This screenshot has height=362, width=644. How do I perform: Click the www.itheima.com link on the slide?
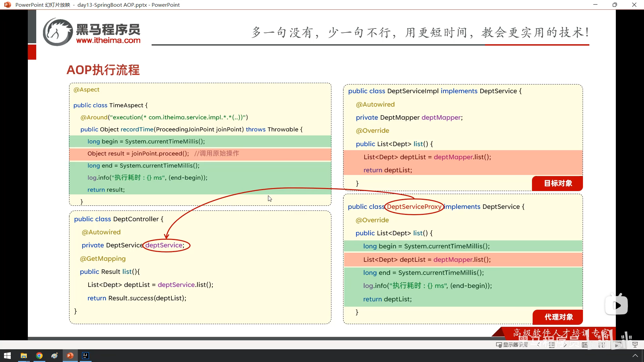(x=108, y=40)
